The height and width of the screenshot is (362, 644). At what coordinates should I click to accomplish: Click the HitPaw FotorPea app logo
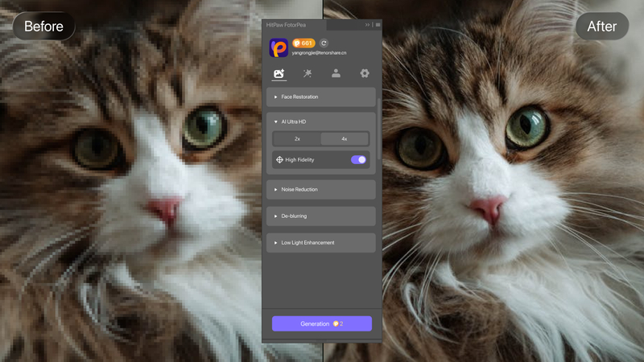pos(279,47)
